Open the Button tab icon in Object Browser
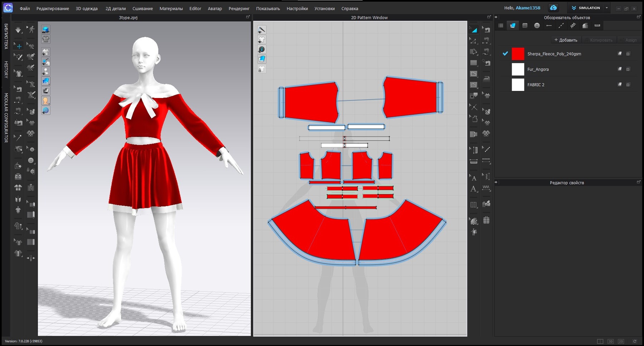The image size is (644, 346). 536,25
